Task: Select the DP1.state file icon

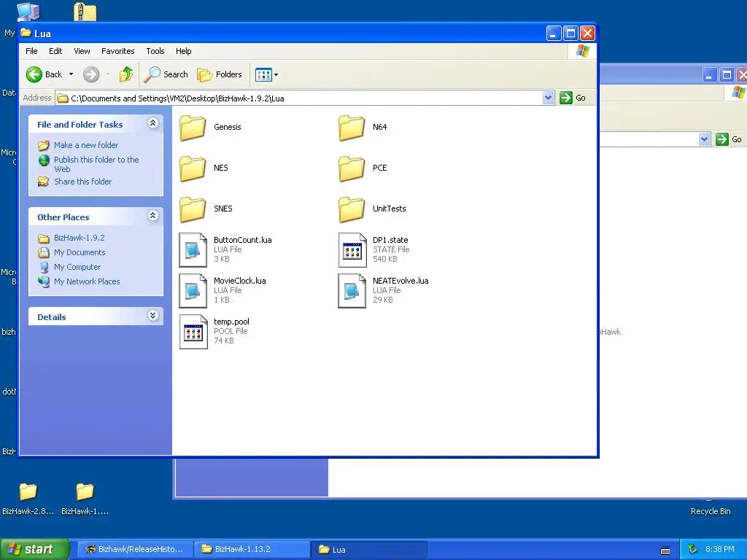Action: click(352, 250)
